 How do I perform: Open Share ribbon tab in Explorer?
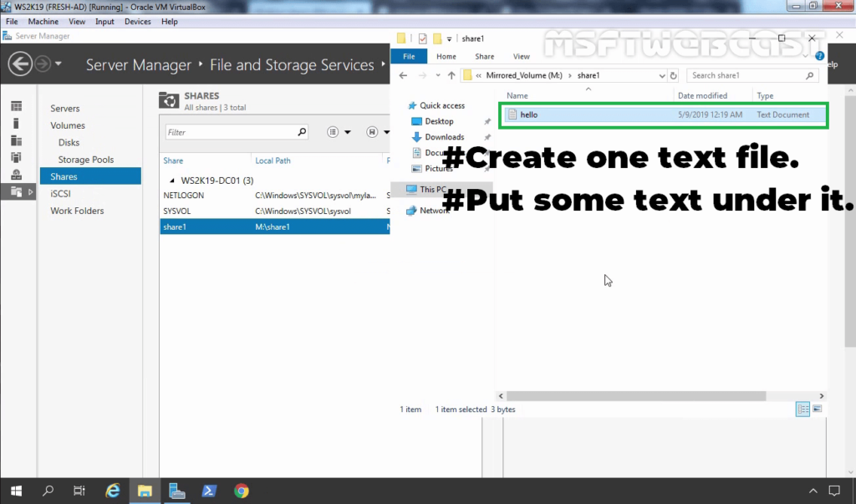click(484, 56)
